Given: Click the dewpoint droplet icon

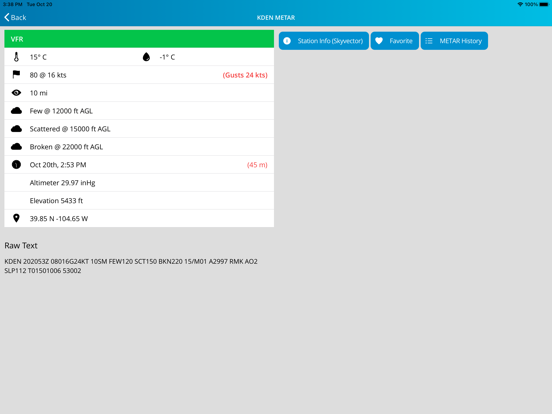Looking at the screenshot, I should (146, 57).
